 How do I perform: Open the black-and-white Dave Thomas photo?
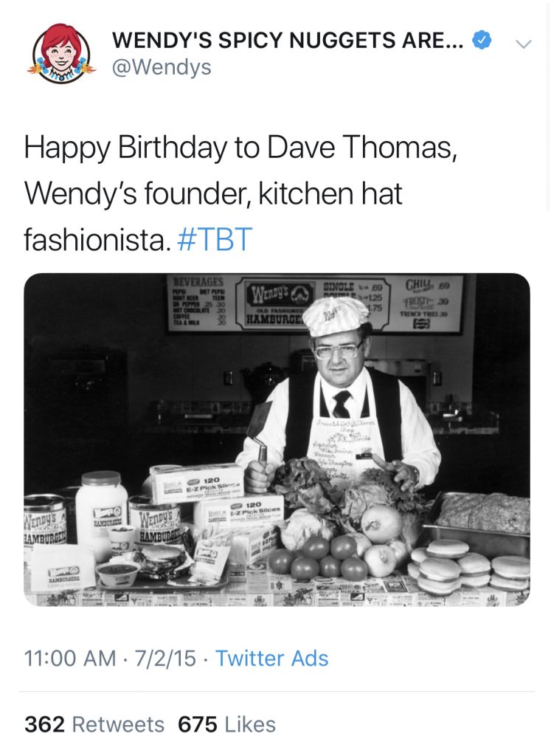click(277, 441)
